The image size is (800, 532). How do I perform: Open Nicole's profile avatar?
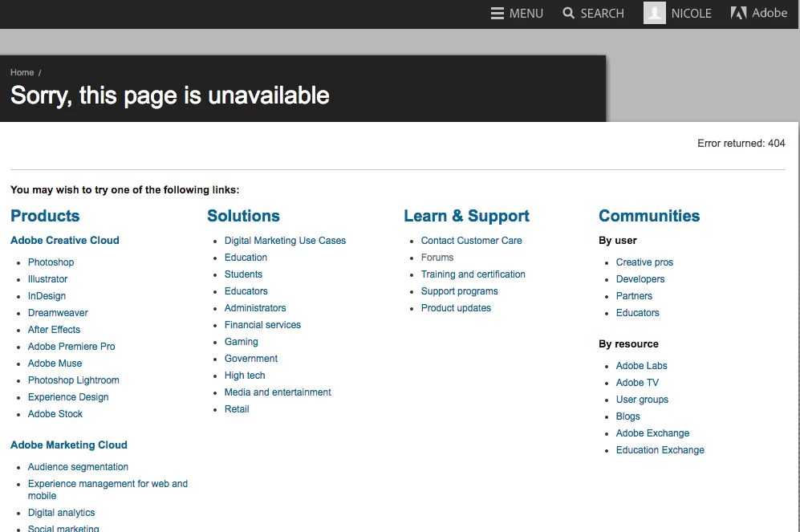click(655, 13)
